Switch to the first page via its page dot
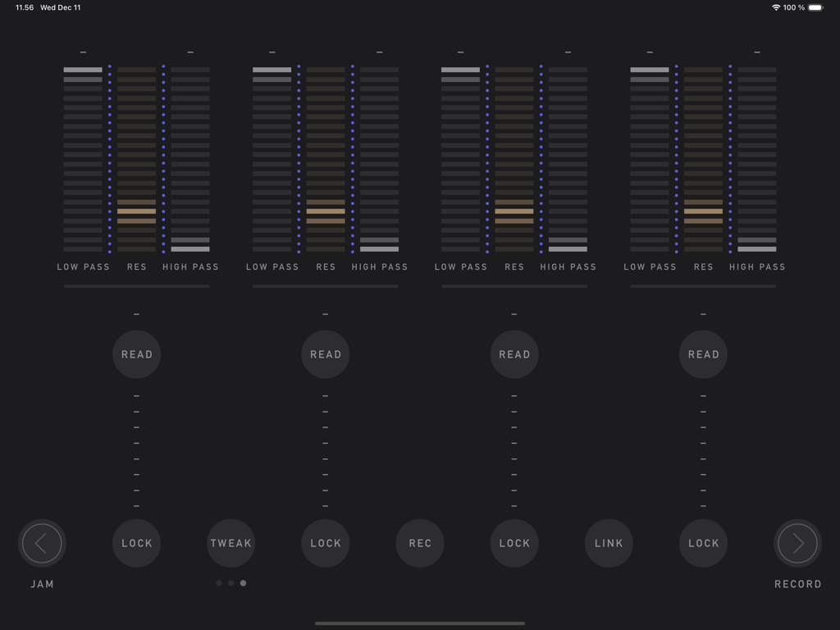The width and height of the screenshot is (840, 630). click(x=218, y=583)
